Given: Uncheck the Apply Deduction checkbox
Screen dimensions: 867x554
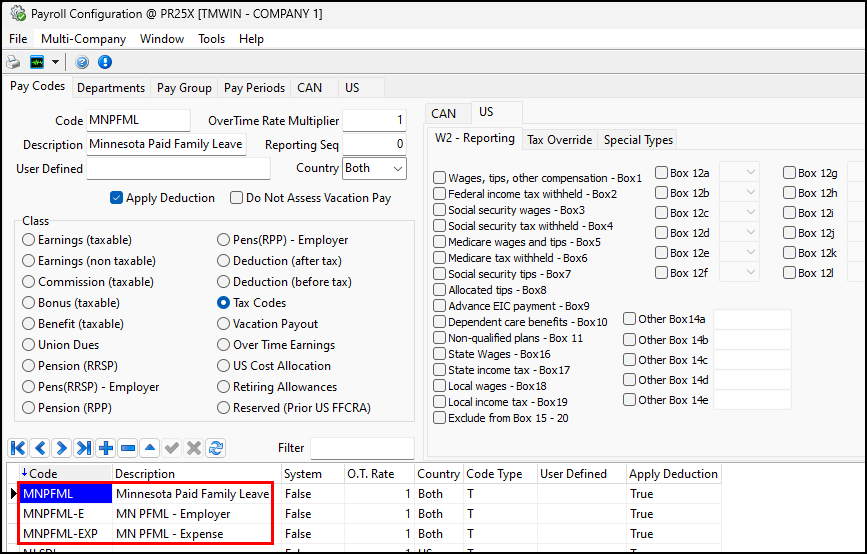Looking at the screenshot, I should [117, 198].
